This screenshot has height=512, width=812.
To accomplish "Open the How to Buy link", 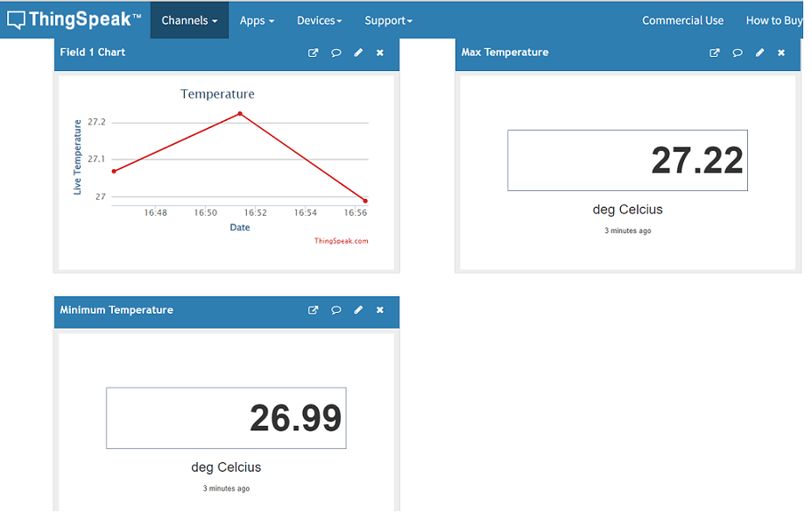I will [x=773, y=20].
